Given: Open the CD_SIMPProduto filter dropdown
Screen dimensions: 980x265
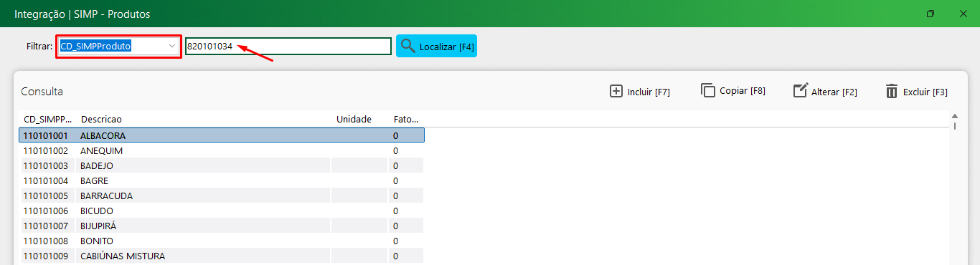Looking at the screenshot, I should click(x=172, y=46).
